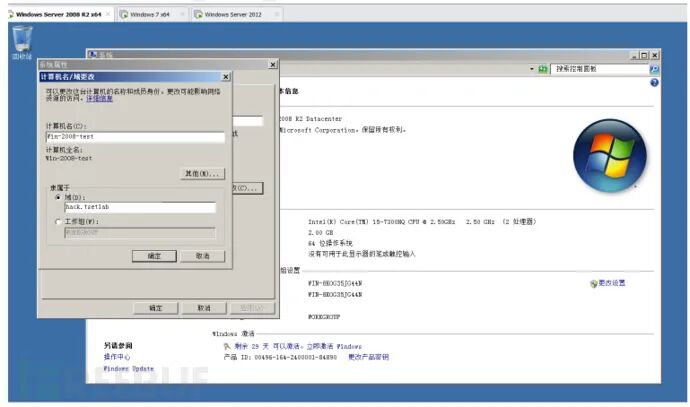The image size is (690, 407).
Task: Open the detailed information link
Action: click(x=99, y=99)
